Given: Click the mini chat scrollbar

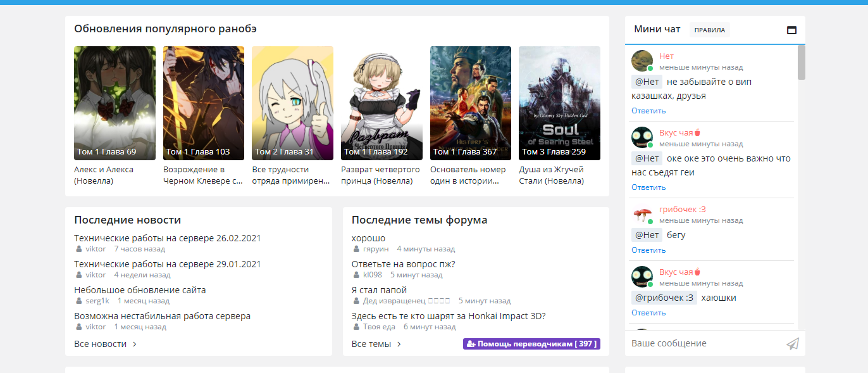Looking at the screenshot, I should pyautogui.click(x=802, y=62).
